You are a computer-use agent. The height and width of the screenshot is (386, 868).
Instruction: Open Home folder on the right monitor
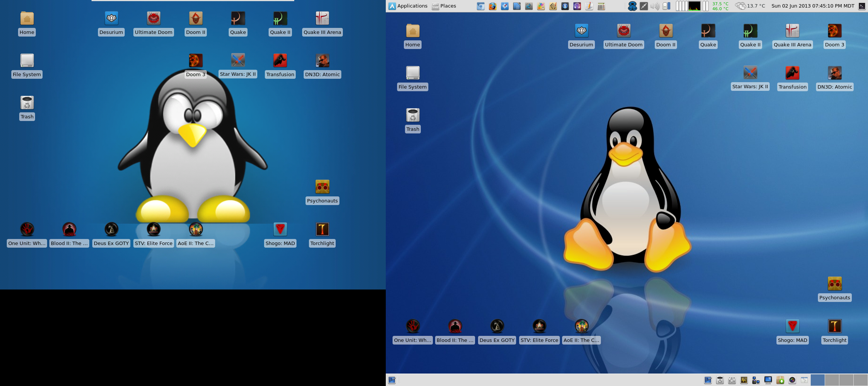413,36
